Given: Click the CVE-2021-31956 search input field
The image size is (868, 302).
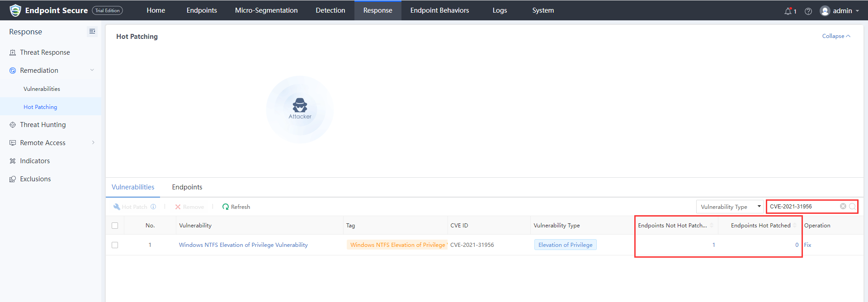Looking at the screenshot, I should [x=802, y=207].
